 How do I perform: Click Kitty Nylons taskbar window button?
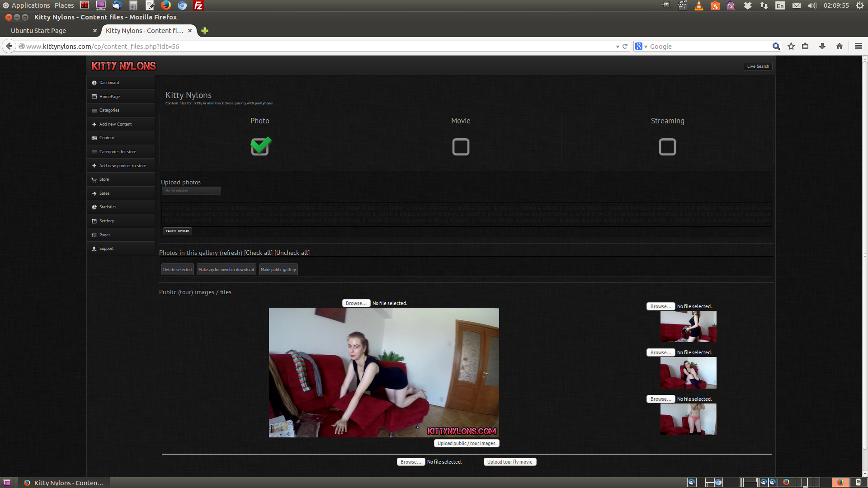coord(64,483)
